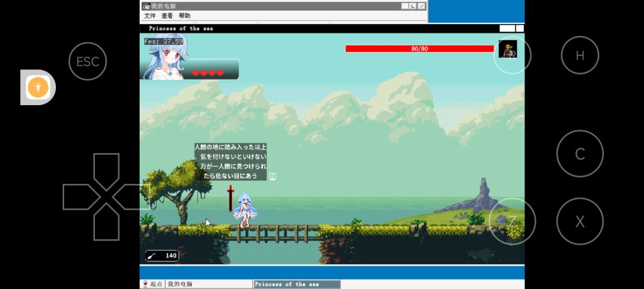The width and height of the screenshot is (644, 289).
Task: Click the enemy portrait thumbnail
Action: click(508, 49)
